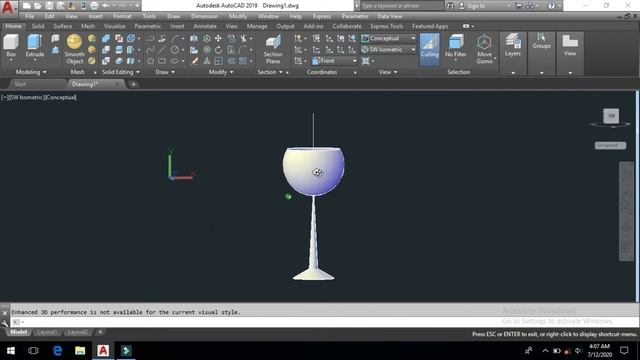This screenshot has width=640, height=360.
Task: Switch to the Surface ribbon tab
Action: click(x=62, y=26)
